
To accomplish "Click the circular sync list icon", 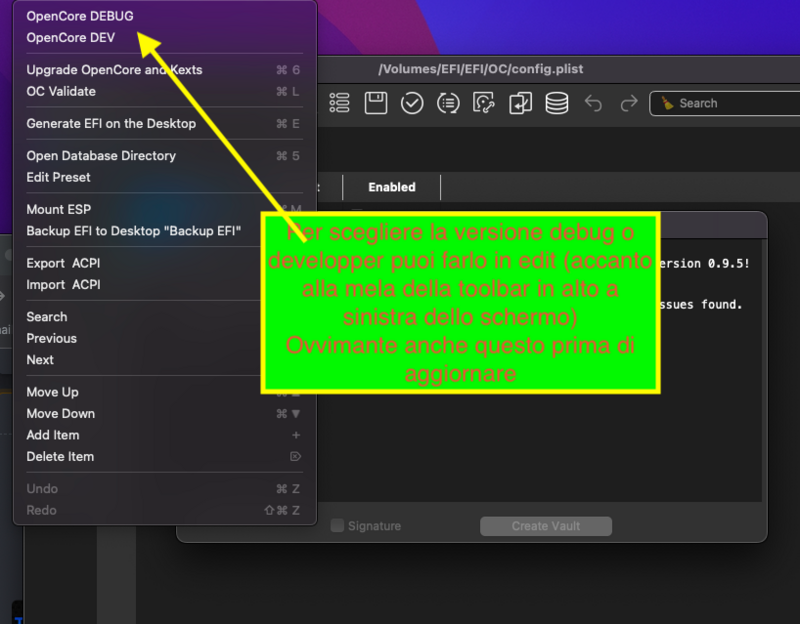I will [448, 103].
